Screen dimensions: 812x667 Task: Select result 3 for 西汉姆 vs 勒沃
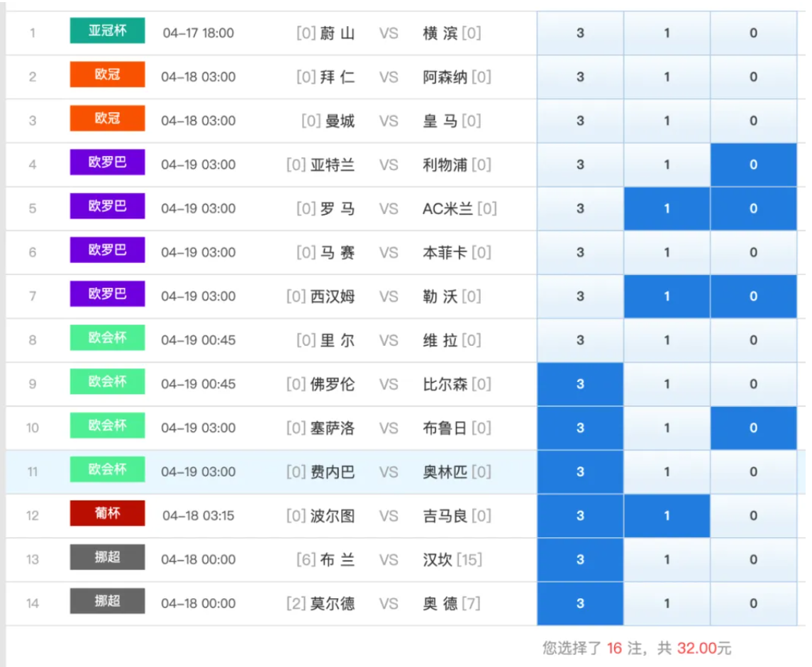coord(580,296)
